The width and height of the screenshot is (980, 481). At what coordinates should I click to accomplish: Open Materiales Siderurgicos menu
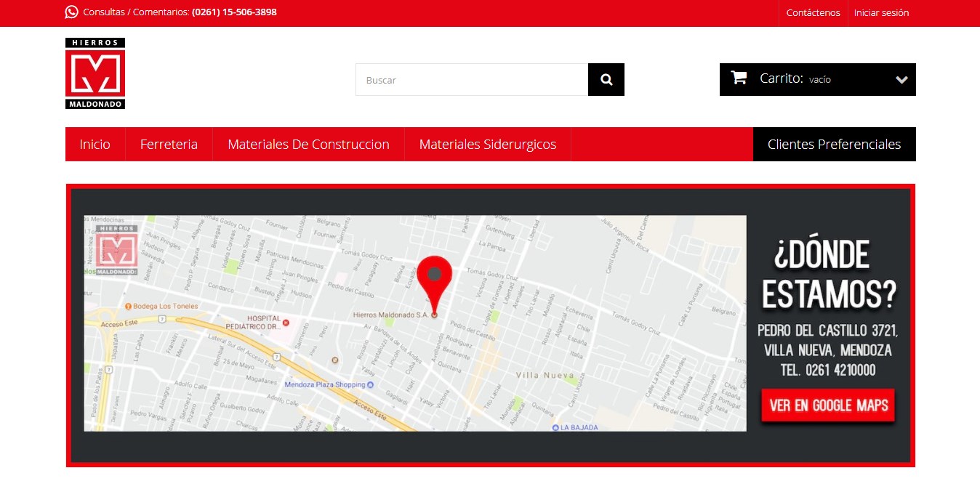[488, 144]
